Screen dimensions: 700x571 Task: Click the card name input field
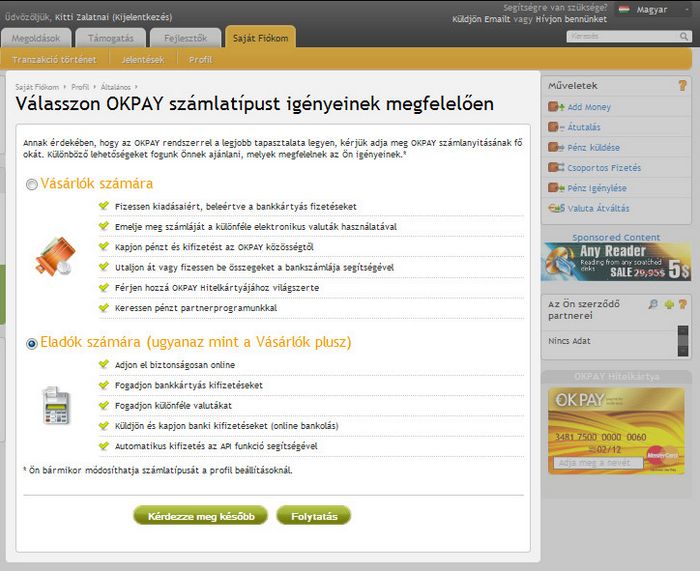pyautogui.click(x=598, y=463)
